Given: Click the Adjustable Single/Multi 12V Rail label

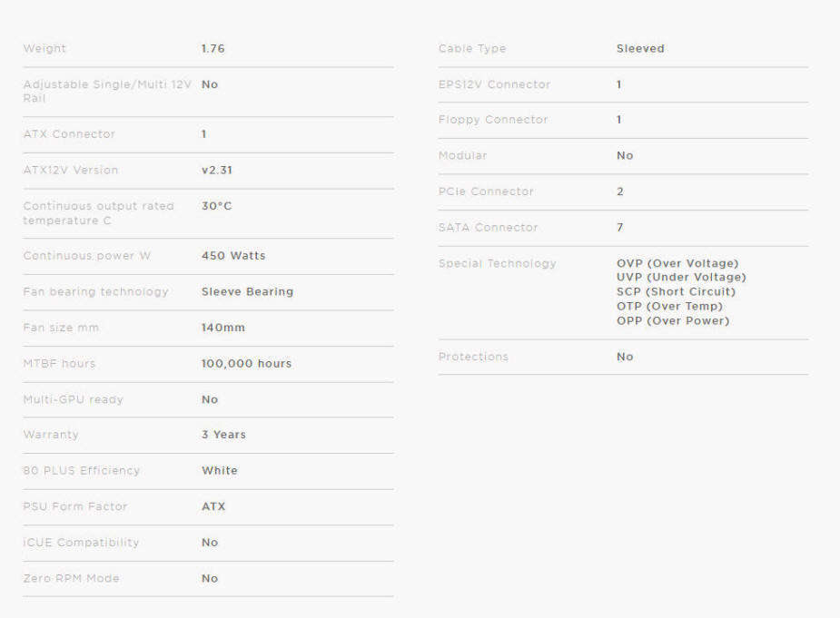Looking at the screenshot, I should pos(107,91).
